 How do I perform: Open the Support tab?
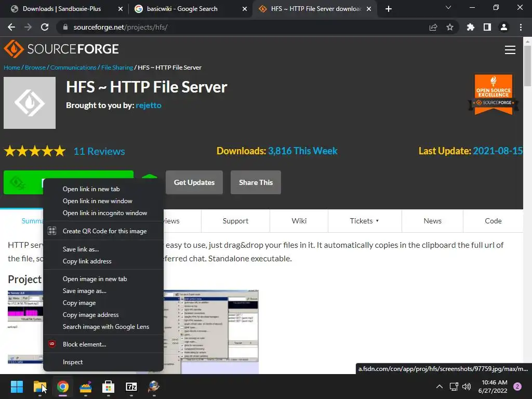coord(235,221)
